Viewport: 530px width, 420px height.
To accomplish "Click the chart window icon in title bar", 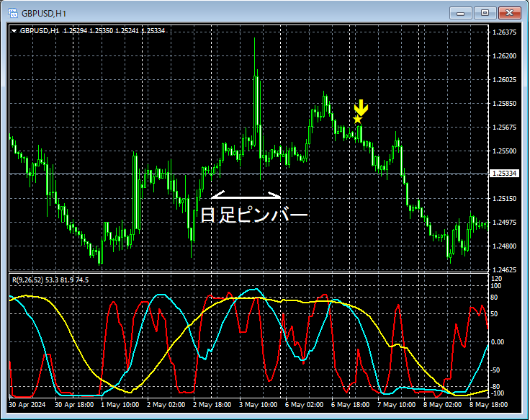I will click(13, 13).
